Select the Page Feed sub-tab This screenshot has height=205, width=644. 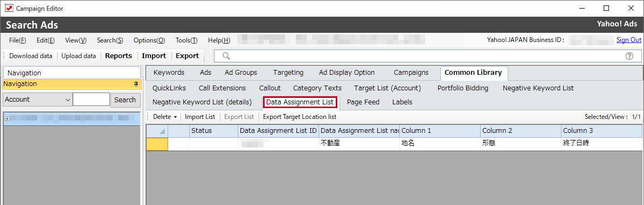[x=363, y=102]
